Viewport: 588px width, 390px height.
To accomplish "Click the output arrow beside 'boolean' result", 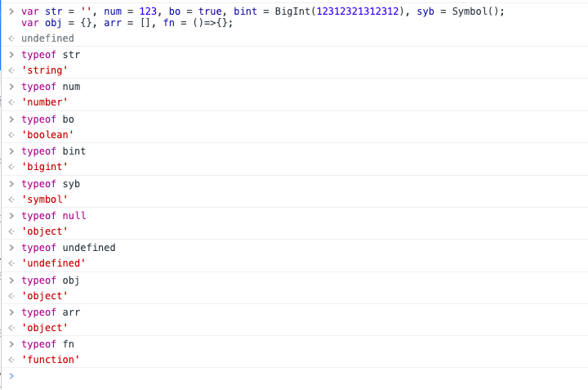I will (x=11, y=135).
